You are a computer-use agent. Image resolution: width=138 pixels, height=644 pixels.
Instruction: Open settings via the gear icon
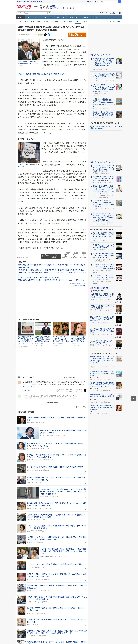click(120, 13)
